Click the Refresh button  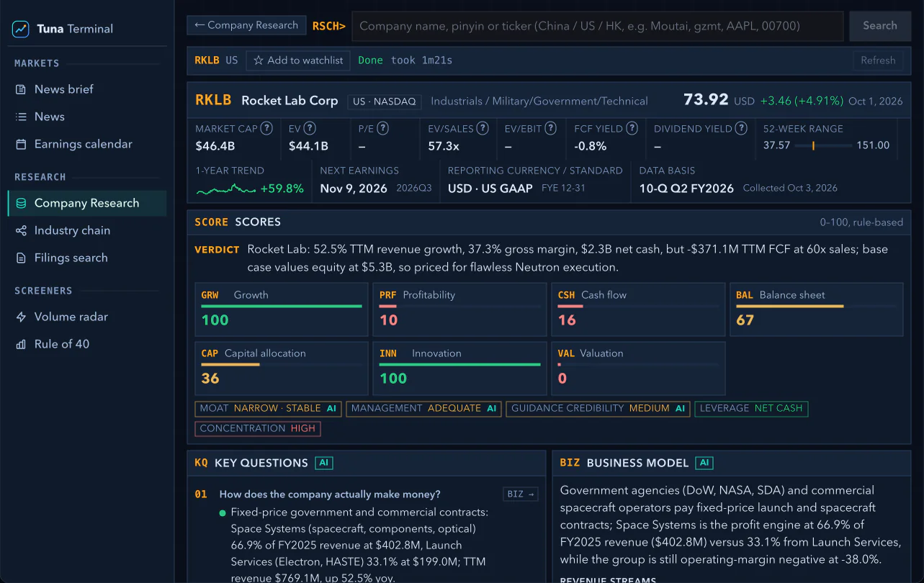click(878, 60)
